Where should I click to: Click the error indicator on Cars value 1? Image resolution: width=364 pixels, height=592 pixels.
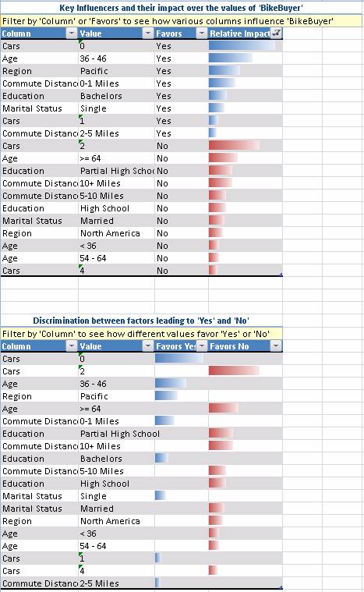pos(80,116)
